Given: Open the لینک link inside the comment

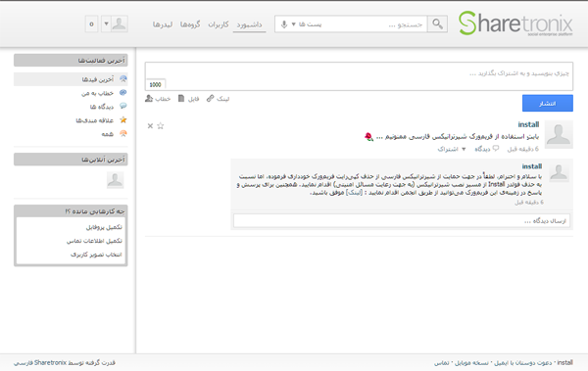Looking at the screenshot, I should tap(354, 192).
